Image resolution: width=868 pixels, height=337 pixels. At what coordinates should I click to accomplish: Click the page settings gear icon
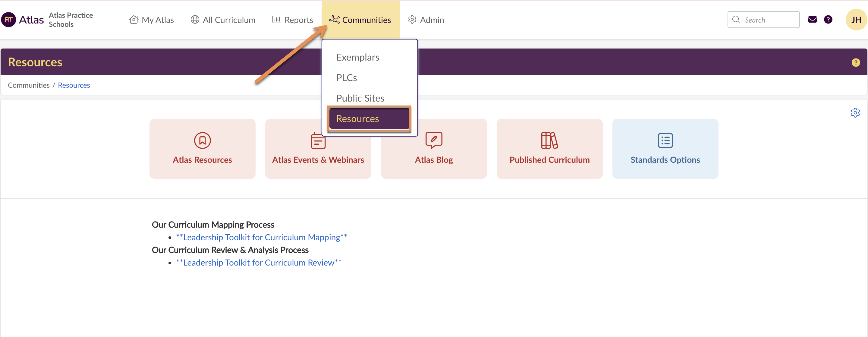[x=855, y=112]
